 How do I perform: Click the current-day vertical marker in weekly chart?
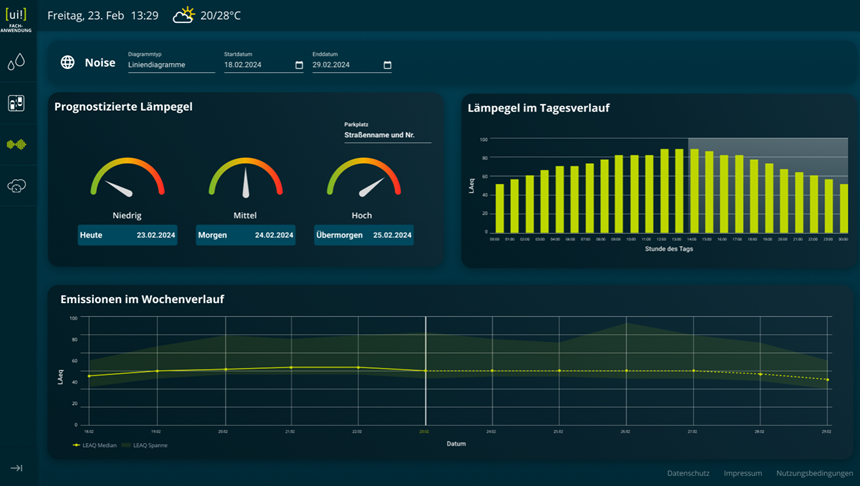click(426, 370)
